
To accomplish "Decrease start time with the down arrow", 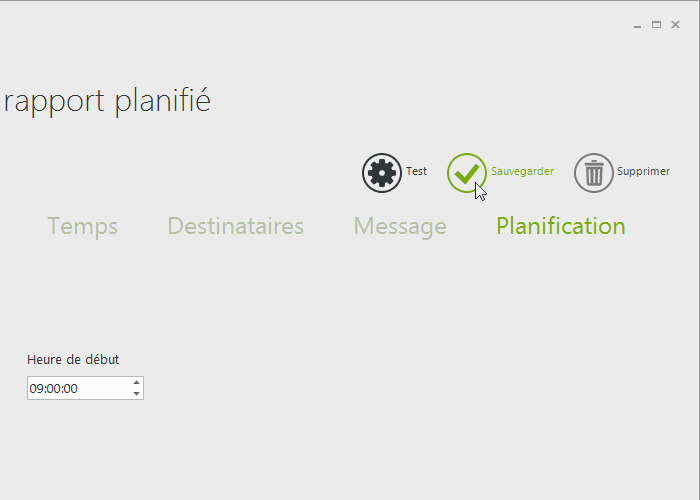I will pos(136,393).
